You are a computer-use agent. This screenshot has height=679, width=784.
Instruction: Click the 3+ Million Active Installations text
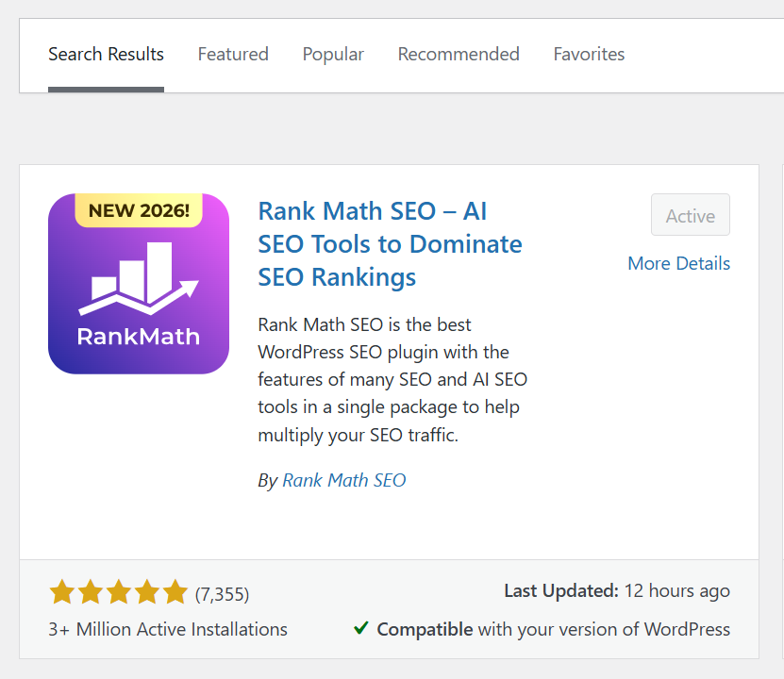pyautogui.click(x=168, y=629)
